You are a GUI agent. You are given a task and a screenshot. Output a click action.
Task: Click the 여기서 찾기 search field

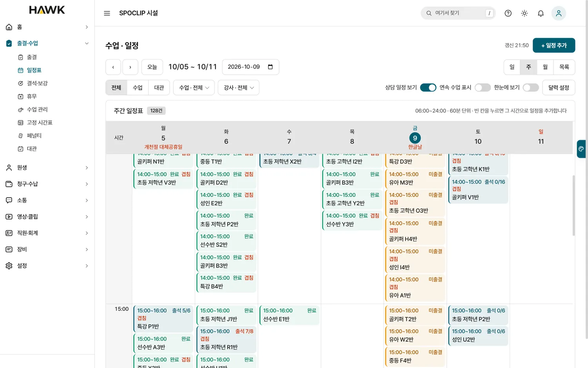(458, 13)
